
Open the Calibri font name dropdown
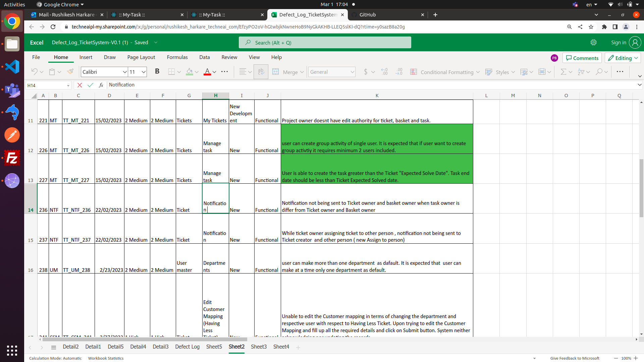[x=125, y=72]
